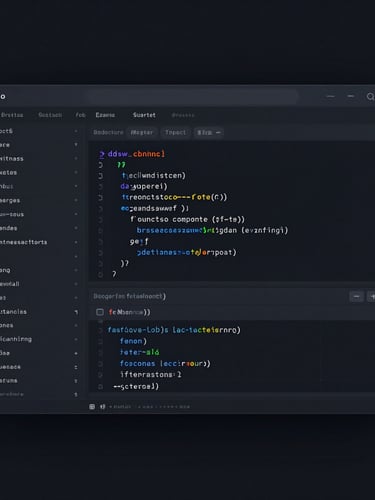
Task: Select the witnass sidebar item
Action: [x=12, y=159]
